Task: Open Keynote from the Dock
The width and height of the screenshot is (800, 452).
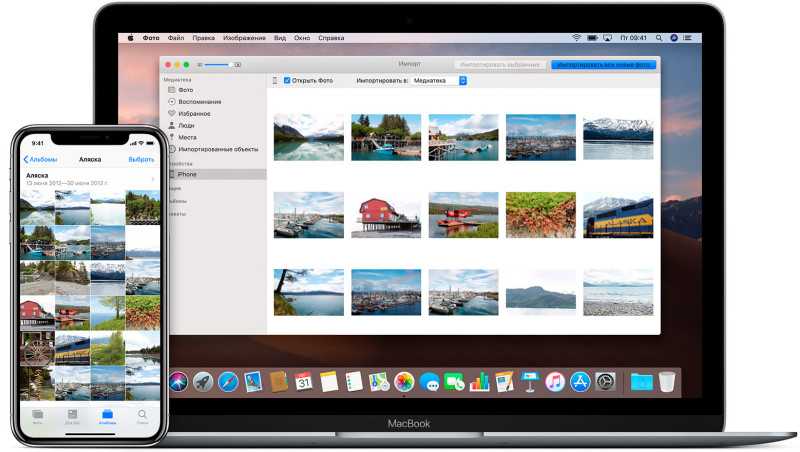Action: [530, 382]
